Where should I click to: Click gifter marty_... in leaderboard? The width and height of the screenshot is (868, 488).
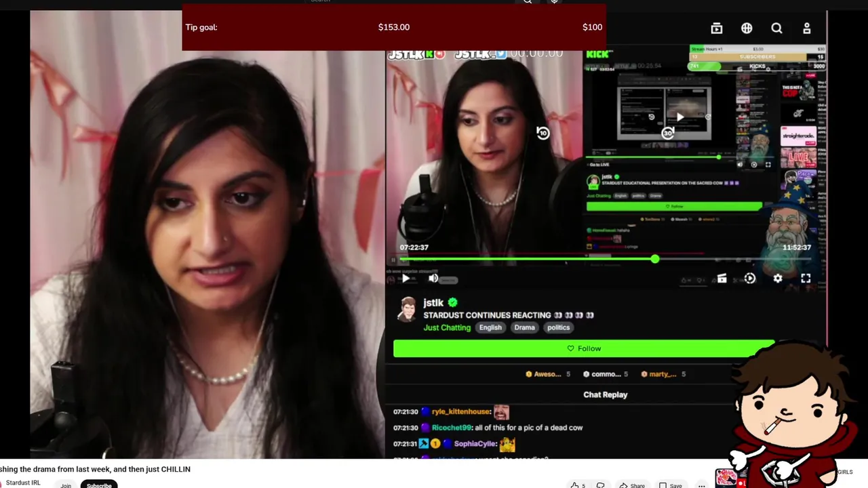click(x=663, y=374)
